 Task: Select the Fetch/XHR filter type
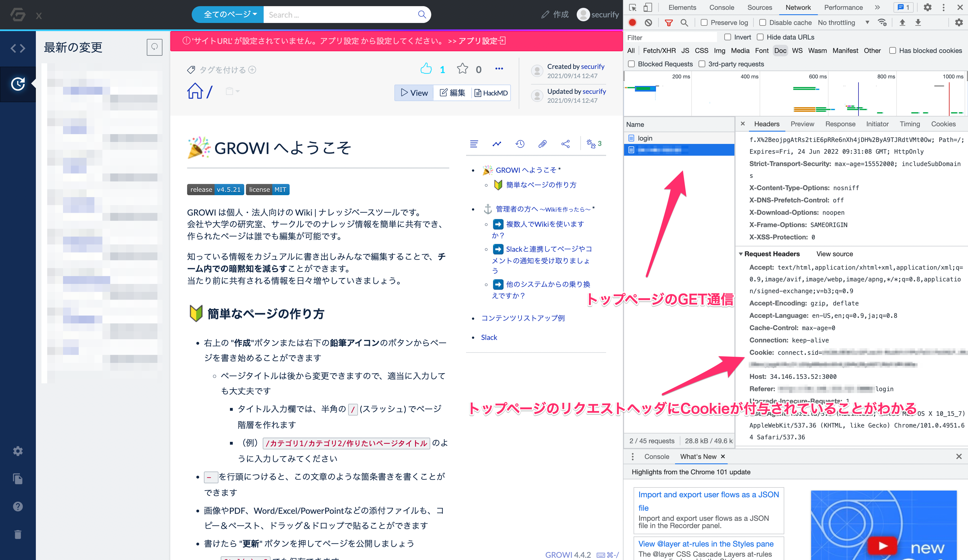pyautogui.click(x=659, y=51)
